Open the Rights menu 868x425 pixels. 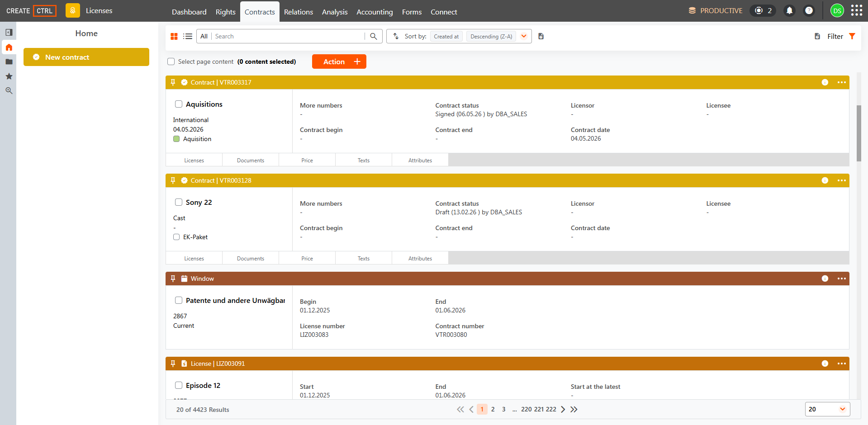pos(226,12)
